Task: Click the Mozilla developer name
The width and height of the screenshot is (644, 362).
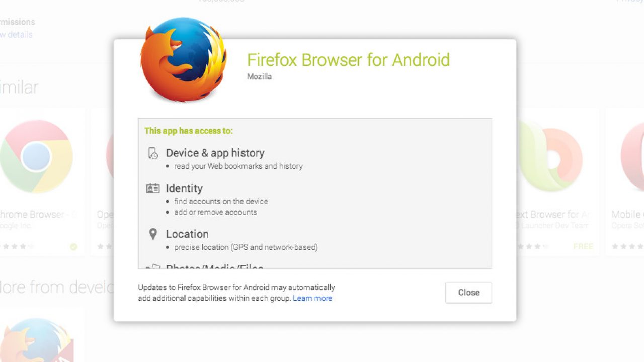Action: click(259, 77)
